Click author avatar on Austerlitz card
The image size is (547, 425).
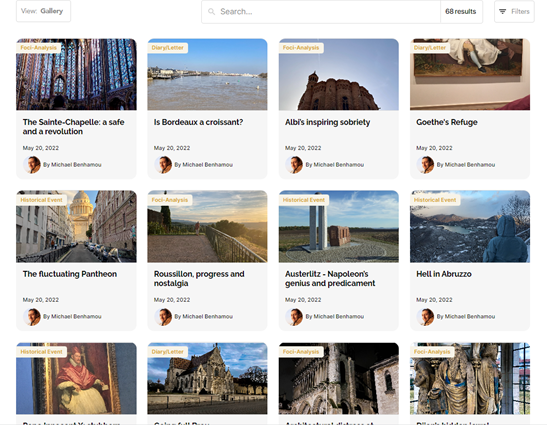coord(294,317)
